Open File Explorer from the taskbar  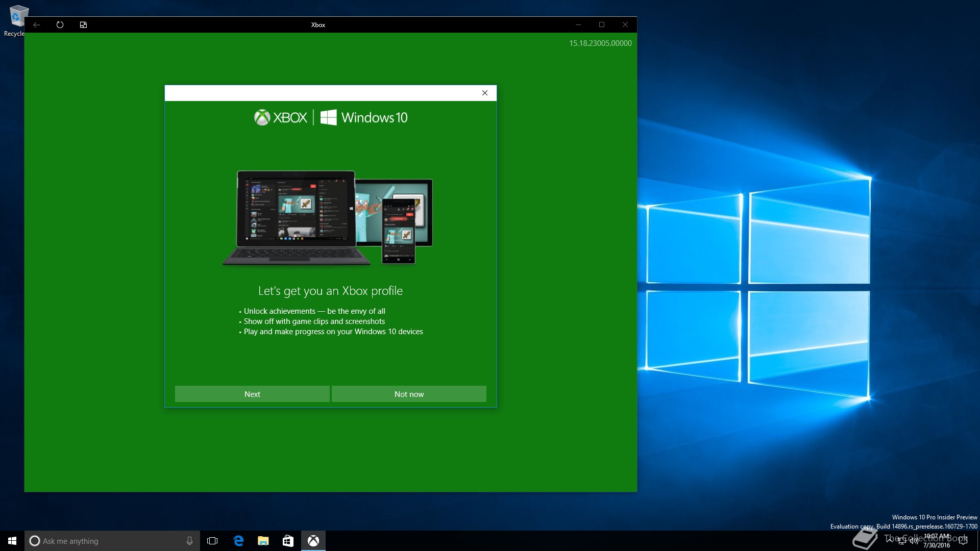tap(263, 541)
